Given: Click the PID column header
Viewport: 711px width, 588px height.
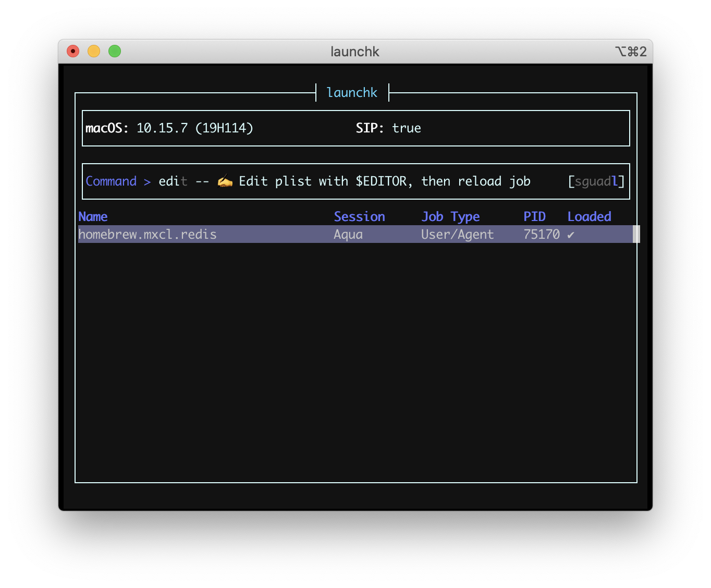Looking at the screenshot, I should point(534,217).
